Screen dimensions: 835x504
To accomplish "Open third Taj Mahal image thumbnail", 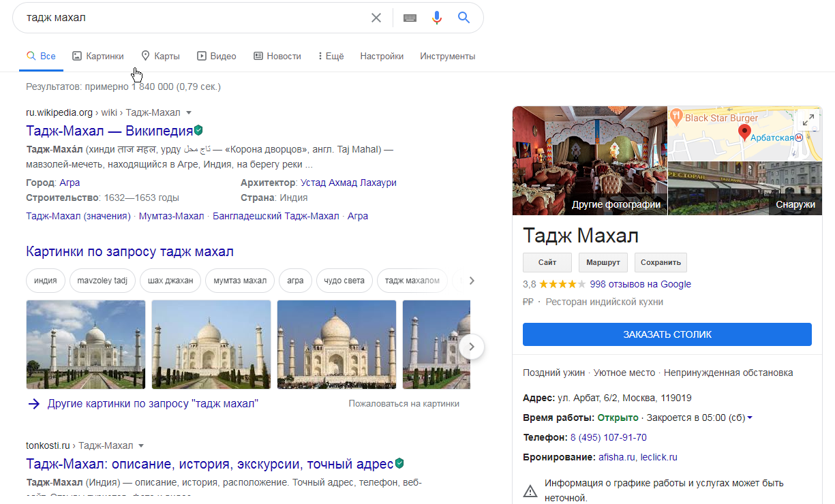I will point(337,345).
